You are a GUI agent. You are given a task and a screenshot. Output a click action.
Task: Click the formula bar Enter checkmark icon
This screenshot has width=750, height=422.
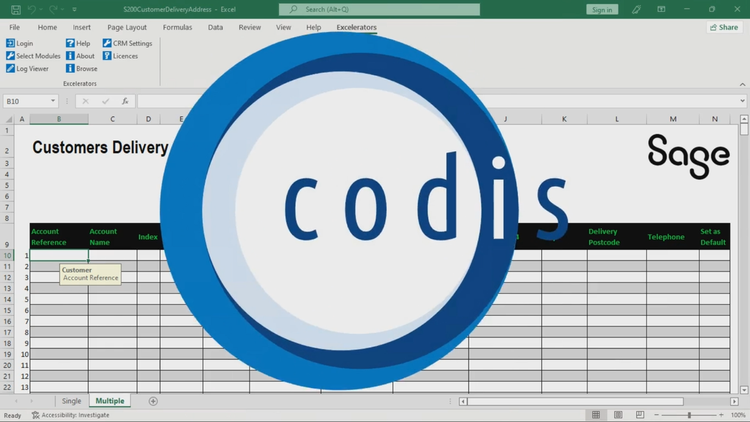pos(105,101)
